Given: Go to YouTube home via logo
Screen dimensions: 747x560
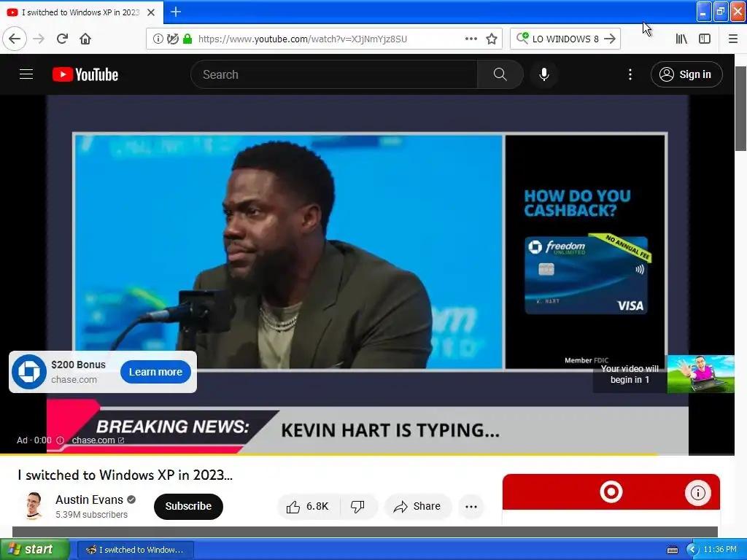Looking at the screenshot, I should [85, 74].
